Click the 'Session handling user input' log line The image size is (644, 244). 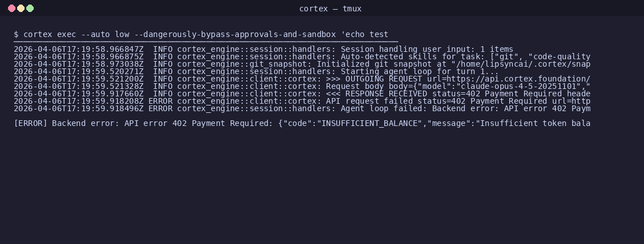[263, 49]
